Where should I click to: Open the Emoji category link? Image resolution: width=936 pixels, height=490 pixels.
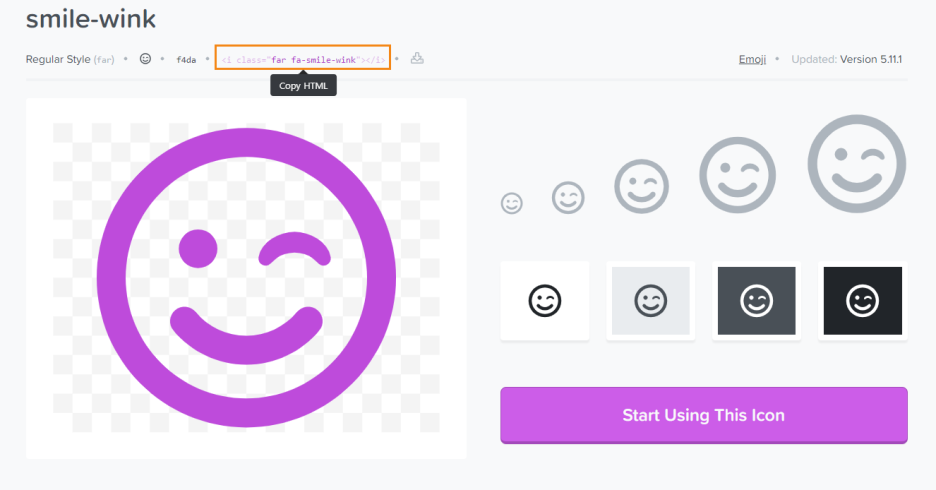(752, 59)
